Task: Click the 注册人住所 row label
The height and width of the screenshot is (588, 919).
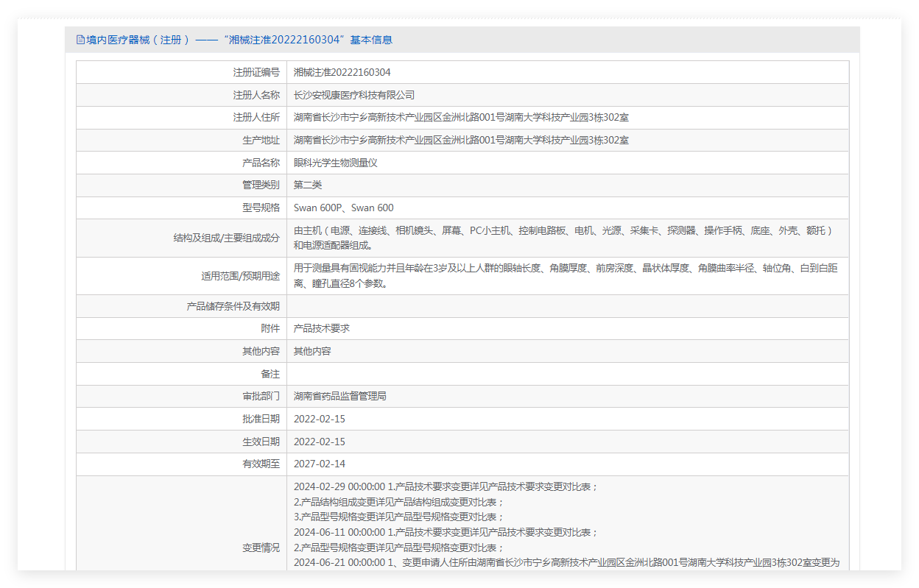Action: click(x=256, y=117)
